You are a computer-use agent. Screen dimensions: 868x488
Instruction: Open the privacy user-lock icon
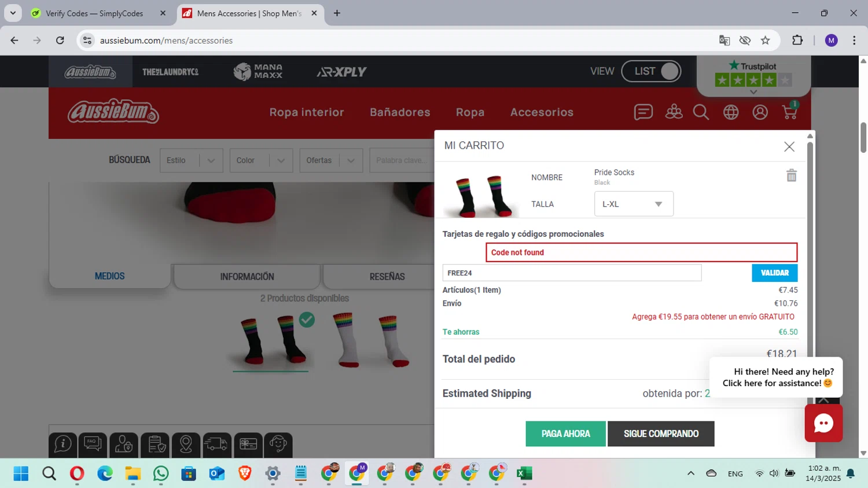pyautogui.click(x=124, y=445)
